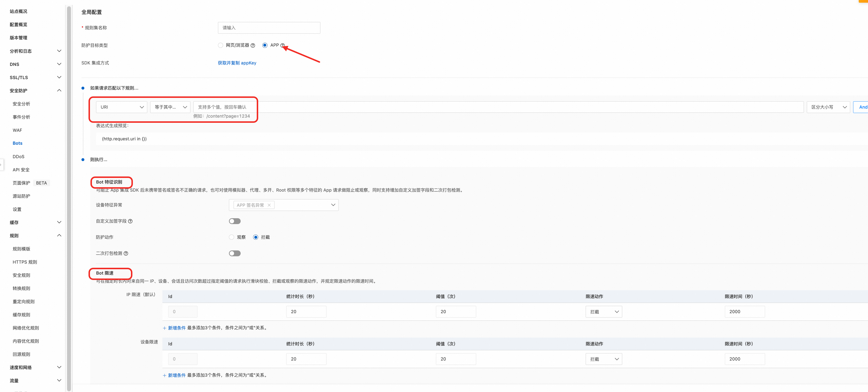Click help icon next to 网页/浏览器
868x392 pixels.
[253, 46]
